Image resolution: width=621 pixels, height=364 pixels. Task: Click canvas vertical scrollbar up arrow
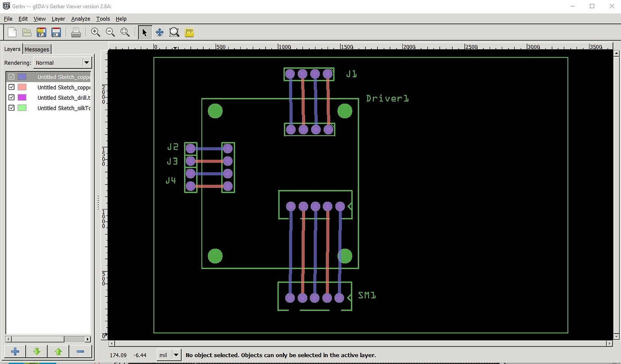point(616,53)
